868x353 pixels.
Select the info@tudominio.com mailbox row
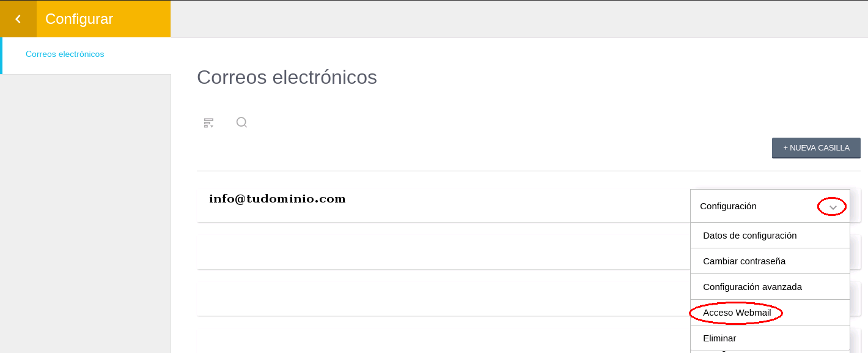click(443, 199)
